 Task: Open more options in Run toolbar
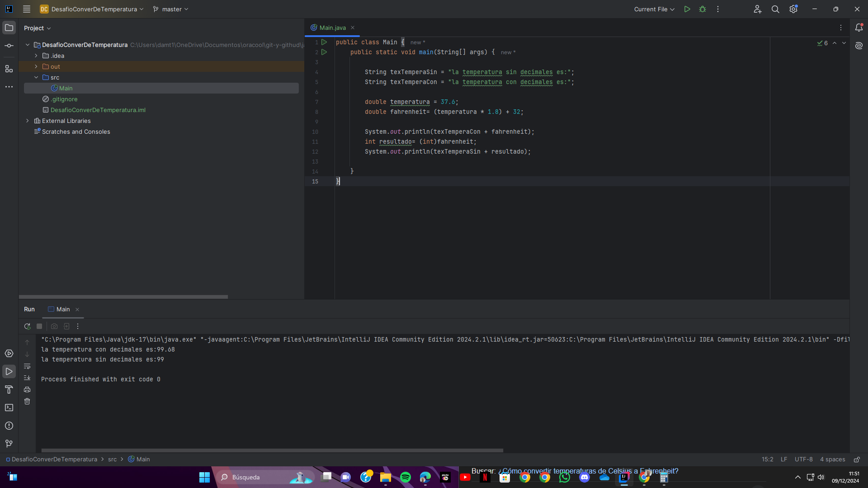click(78, 326)
